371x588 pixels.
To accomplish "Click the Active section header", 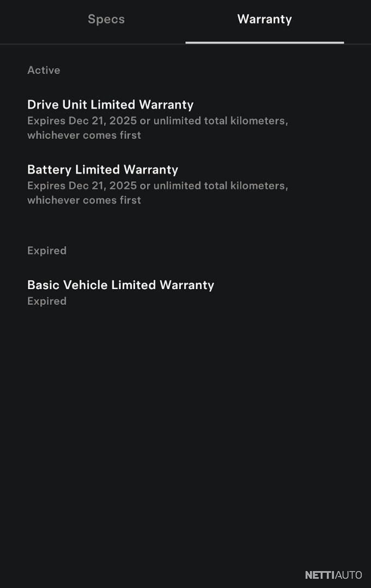I will tap(44, 70).
